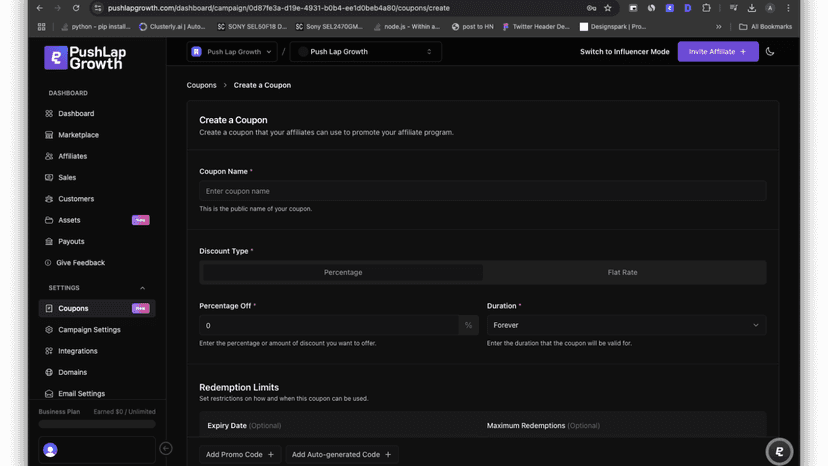
Task: Open Sales in sidebar
Action: 67,178
